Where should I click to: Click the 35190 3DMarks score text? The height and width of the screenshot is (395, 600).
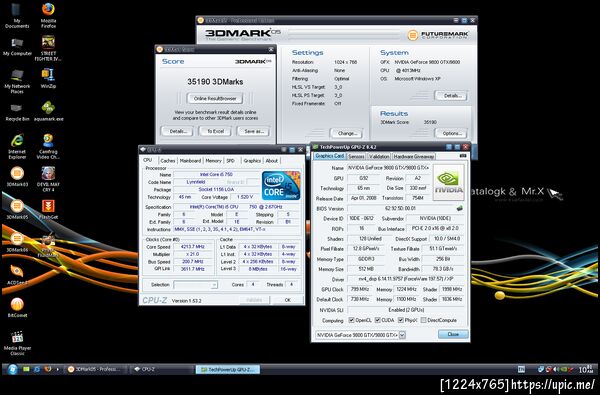(215, 82)
